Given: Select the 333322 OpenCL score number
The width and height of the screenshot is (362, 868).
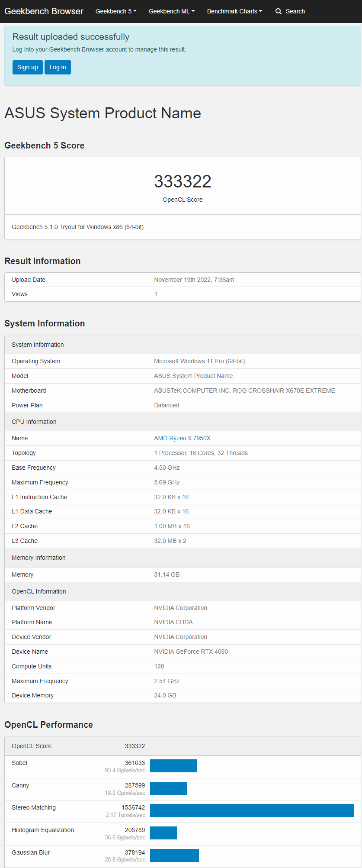Looking at the screenshot, I should (x=183, y=181).
